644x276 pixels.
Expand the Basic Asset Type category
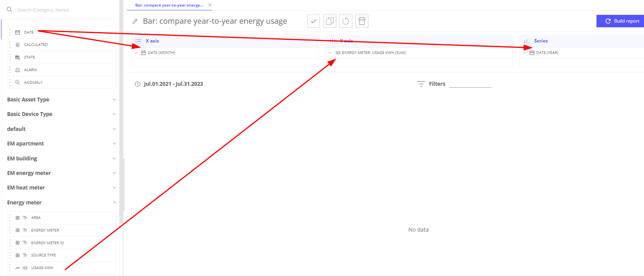click(114, 100)
